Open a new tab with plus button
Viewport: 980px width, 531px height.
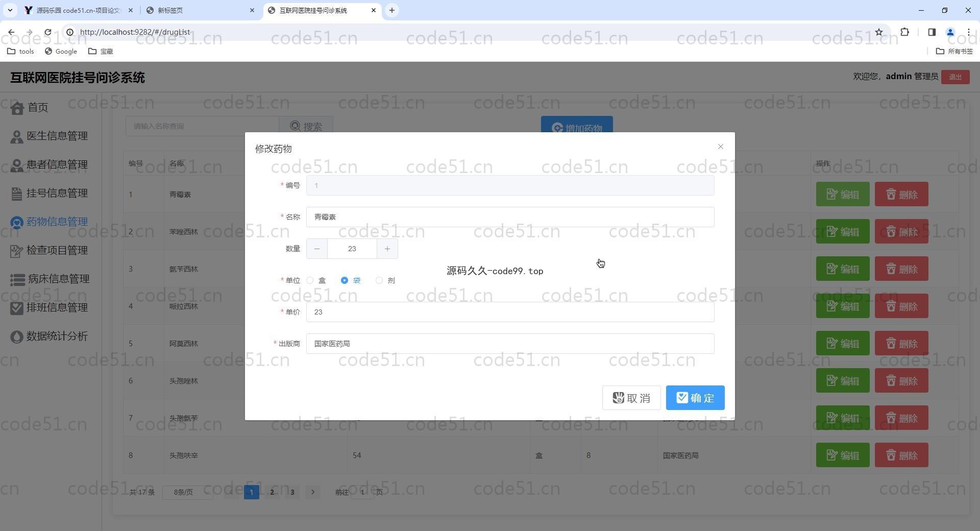click(391, 10)
